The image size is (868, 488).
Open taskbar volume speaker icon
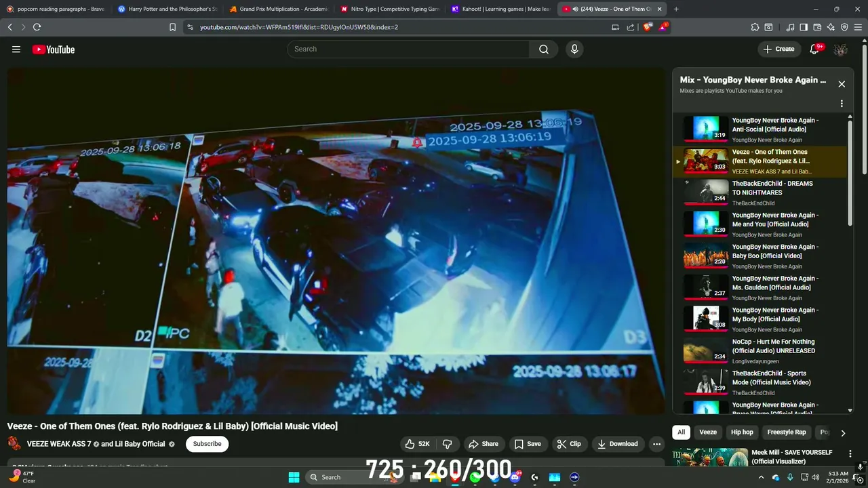[815, 477]
